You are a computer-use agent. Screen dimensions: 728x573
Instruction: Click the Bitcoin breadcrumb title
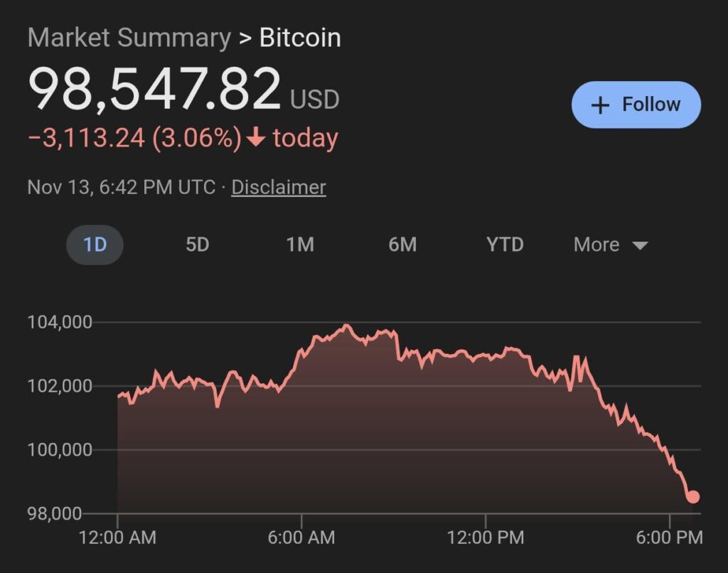[300, 38]
